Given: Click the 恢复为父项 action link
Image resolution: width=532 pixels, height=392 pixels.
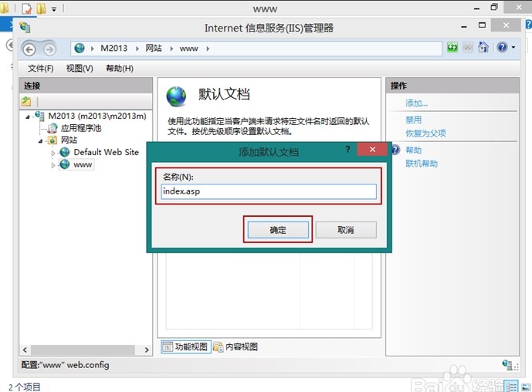Looking at the screenshot, I should tap(425, 133).
